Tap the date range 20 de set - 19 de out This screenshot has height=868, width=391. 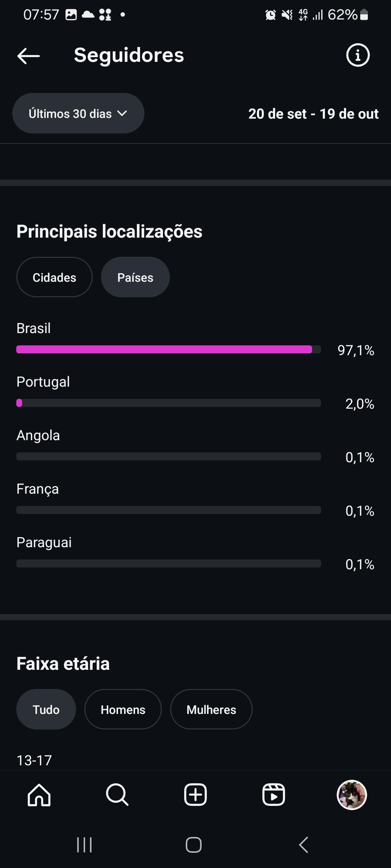click(313, 114)
